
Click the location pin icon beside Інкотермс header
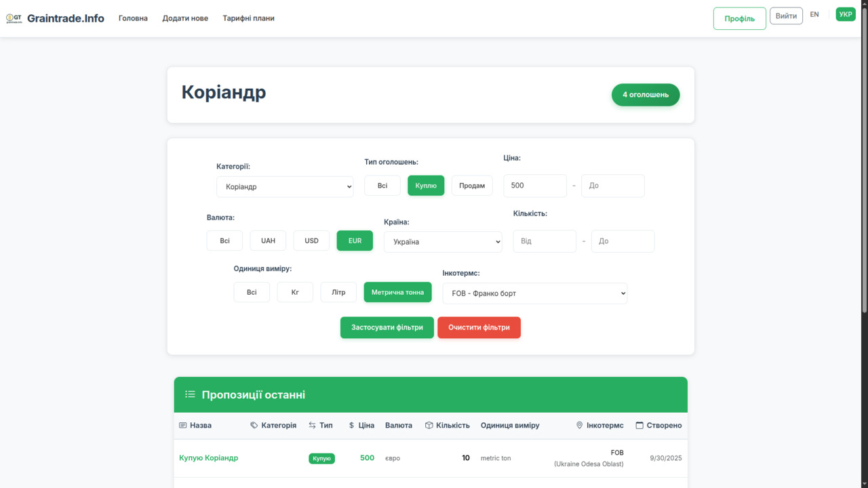pyautogui.click(x=578, y=425)
